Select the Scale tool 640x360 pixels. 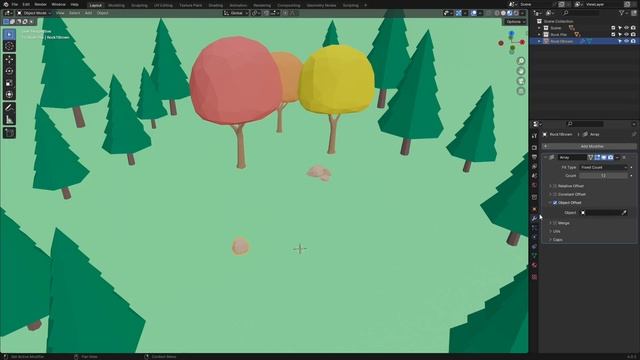9,83
